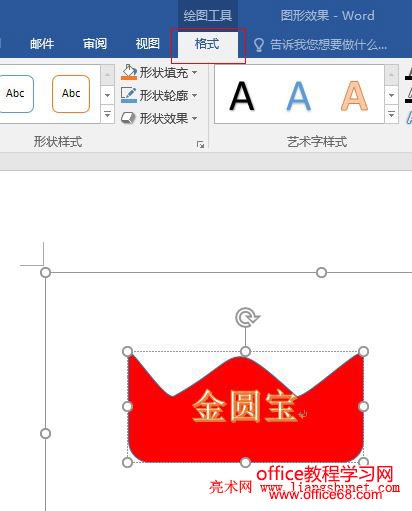
Task: Open the 格式 ribbon tab
Action: point(208,44)
